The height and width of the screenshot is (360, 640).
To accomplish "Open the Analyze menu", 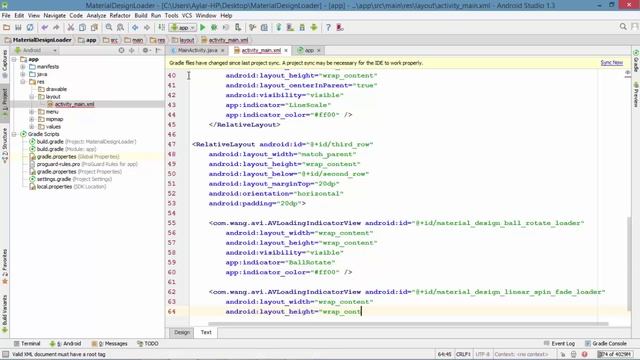I will (96, 16).
